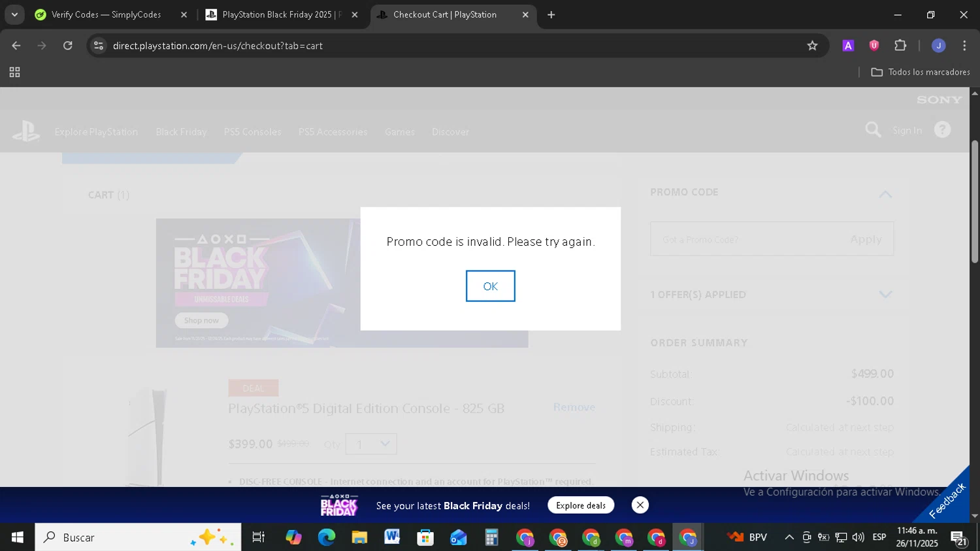Screen dimensions: 980x551
Task: Close the Verify Codes tab
Action: [x=184, y=14]
